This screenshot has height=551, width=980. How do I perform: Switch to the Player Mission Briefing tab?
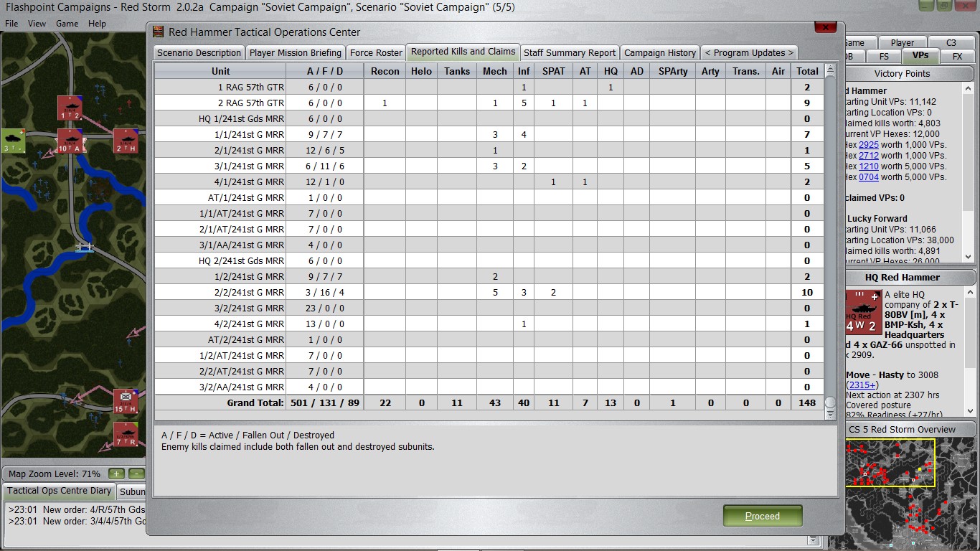296,52
